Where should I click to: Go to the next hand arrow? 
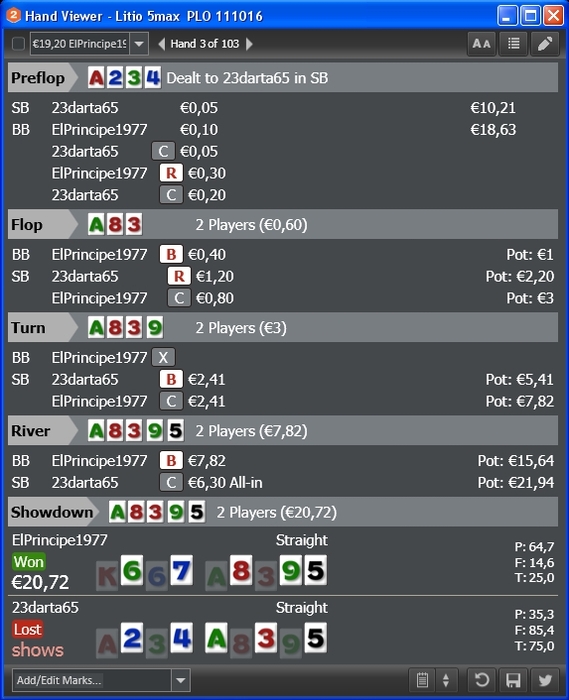(249, 44)
